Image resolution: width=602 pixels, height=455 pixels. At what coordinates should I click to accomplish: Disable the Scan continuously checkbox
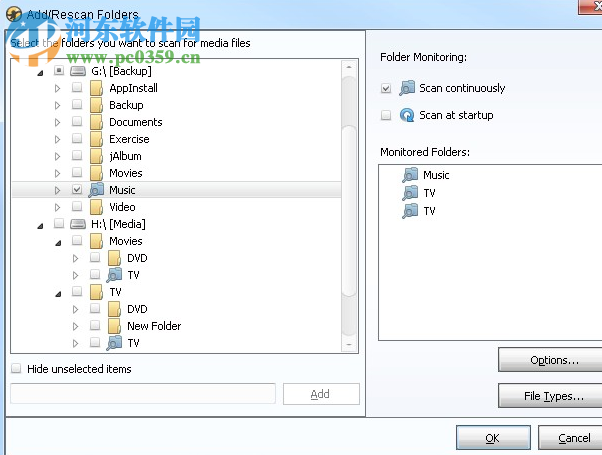pyautogui.click(x=386, y=88)
